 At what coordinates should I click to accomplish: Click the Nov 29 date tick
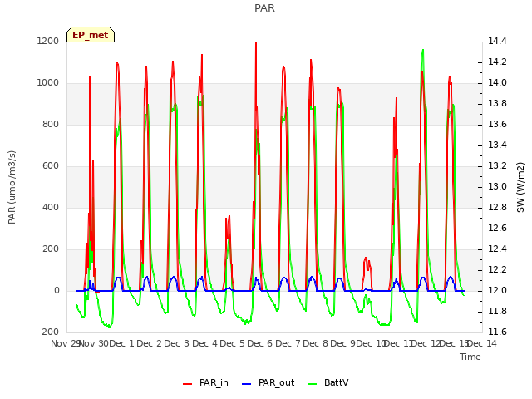click(65, 343)
